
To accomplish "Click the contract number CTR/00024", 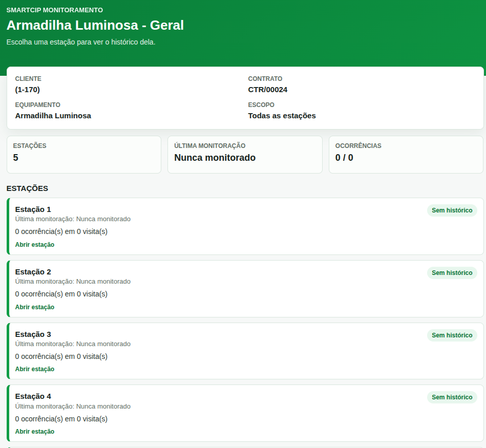I will (x=267, y=90).
